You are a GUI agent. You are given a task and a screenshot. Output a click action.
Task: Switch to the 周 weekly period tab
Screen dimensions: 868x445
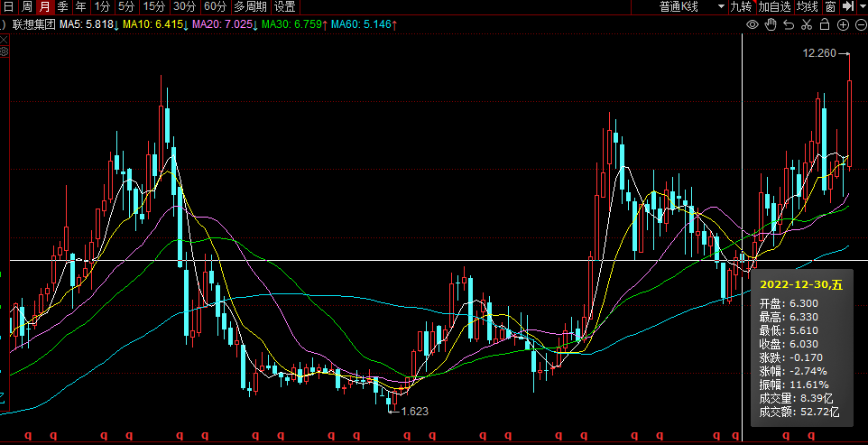click(27, 6)
